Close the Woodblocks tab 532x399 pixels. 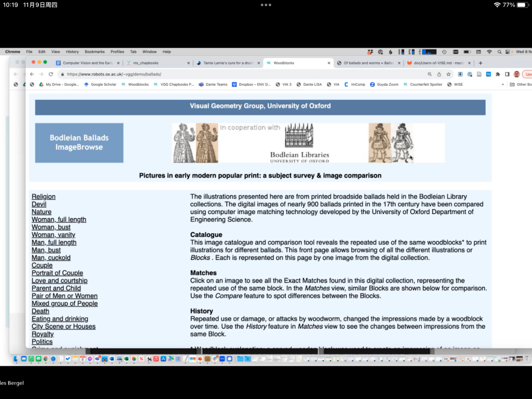pyautogui.click(x=329, y=63)
